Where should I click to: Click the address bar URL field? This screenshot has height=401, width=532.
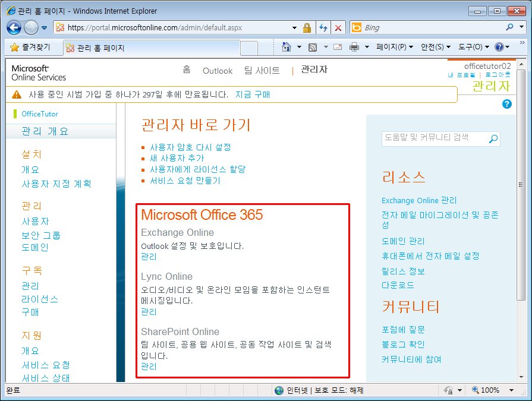point(173,27)
